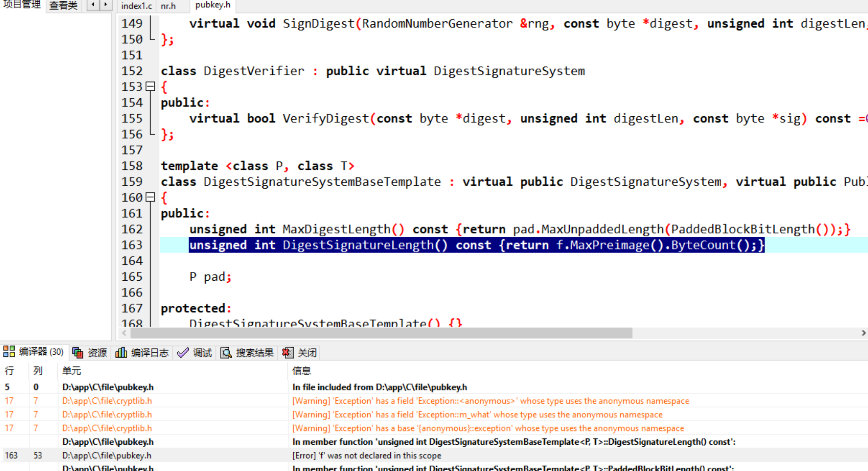Click the message column header
Screen dimensions: 868x471
tap(302, 371)
